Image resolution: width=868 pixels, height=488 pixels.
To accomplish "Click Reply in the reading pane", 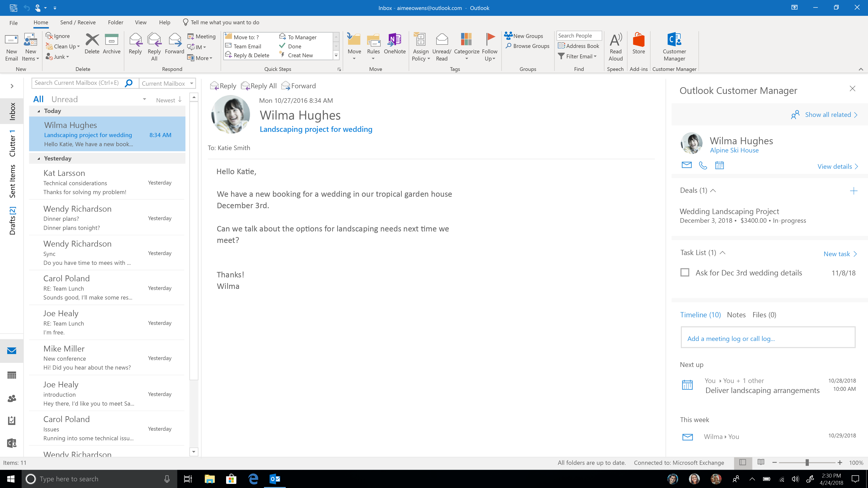I will coord(223,86).
